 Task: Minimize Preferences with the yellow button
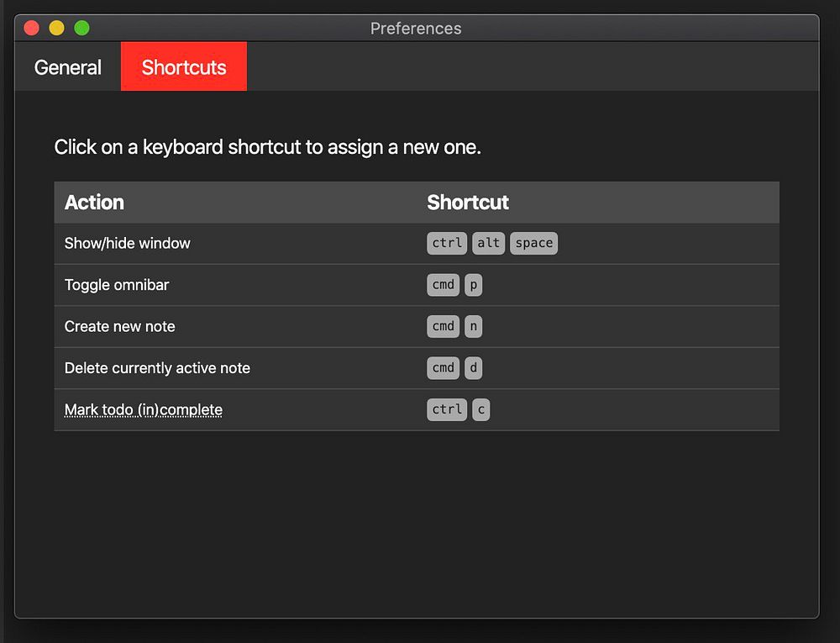tap(56, 28)
